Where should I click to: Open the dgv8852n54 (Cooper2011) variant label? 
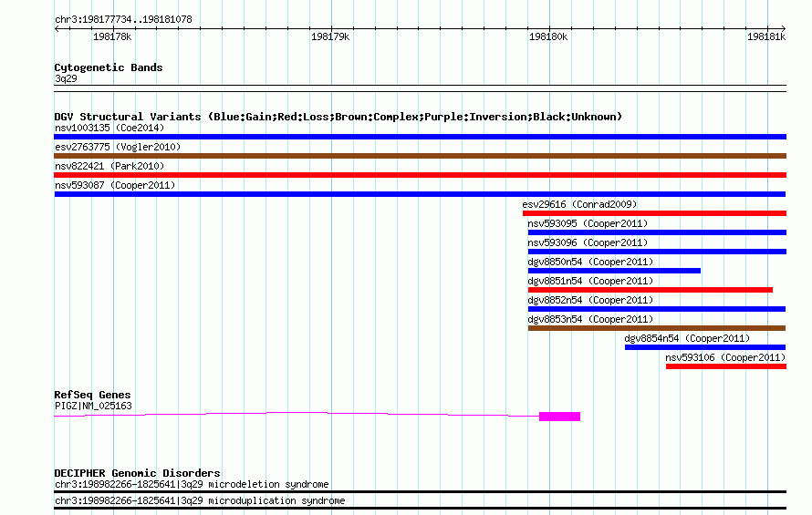point(590,300)
